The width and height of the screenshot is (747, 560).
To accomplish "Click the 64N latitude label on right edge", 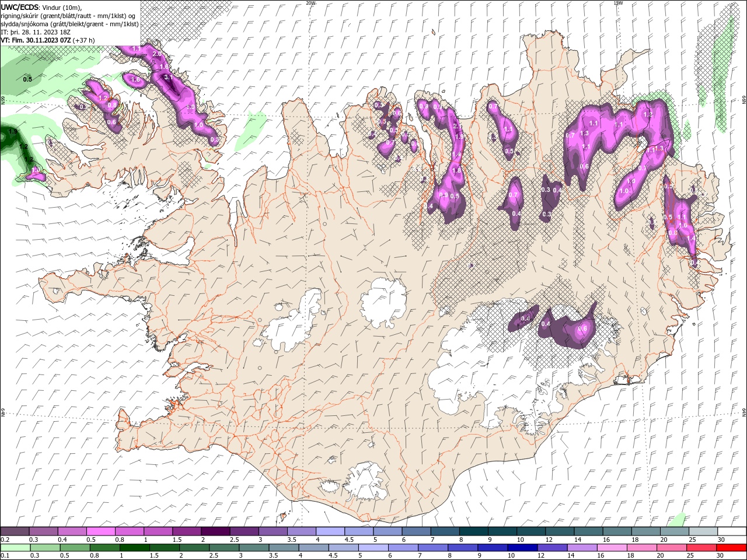I will 744,411.
